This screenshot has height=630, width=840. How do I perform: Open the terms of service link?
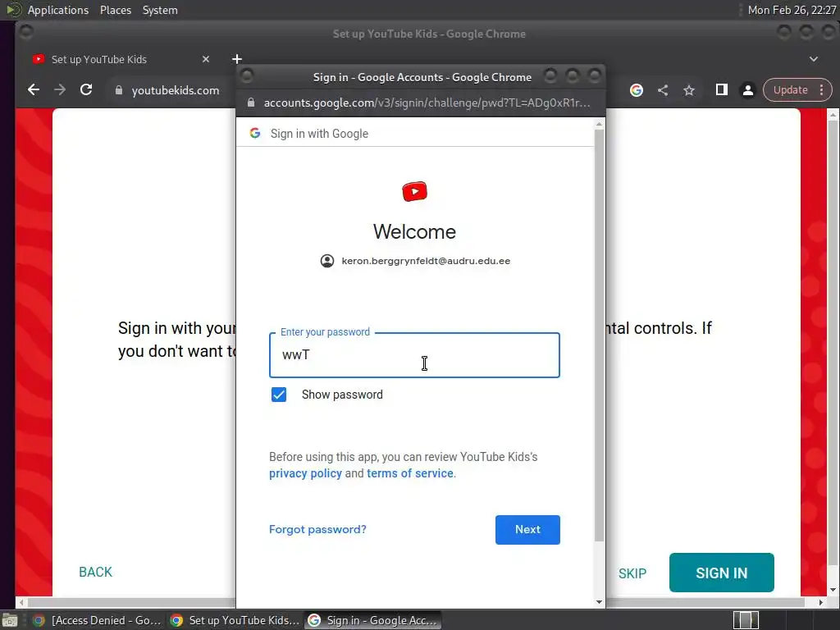410,473
